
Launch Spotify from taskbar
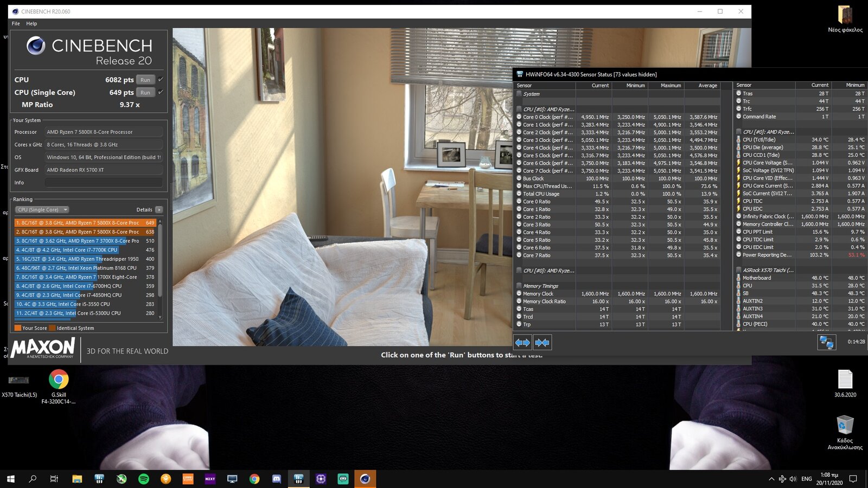144,479
